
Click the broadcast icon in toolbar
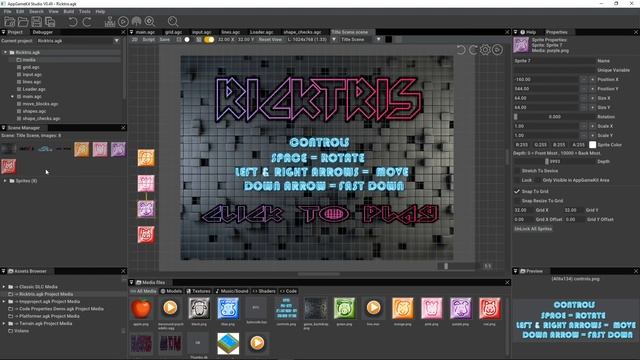(x=136, y=22)
